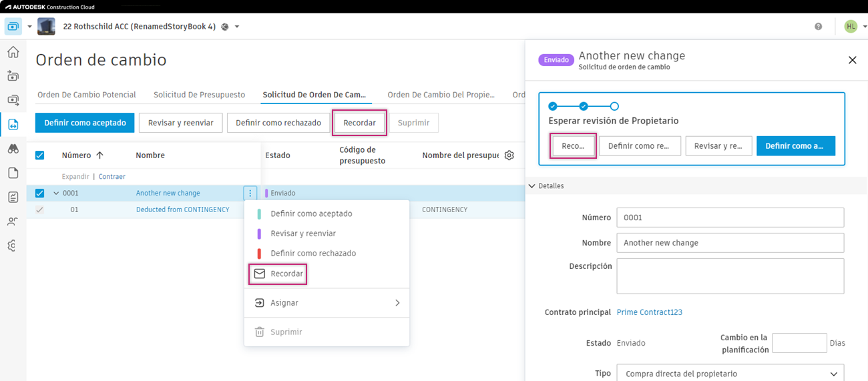868x381 pixels.
Task: Click the Expandir link
Action: [x=75, y=177]
